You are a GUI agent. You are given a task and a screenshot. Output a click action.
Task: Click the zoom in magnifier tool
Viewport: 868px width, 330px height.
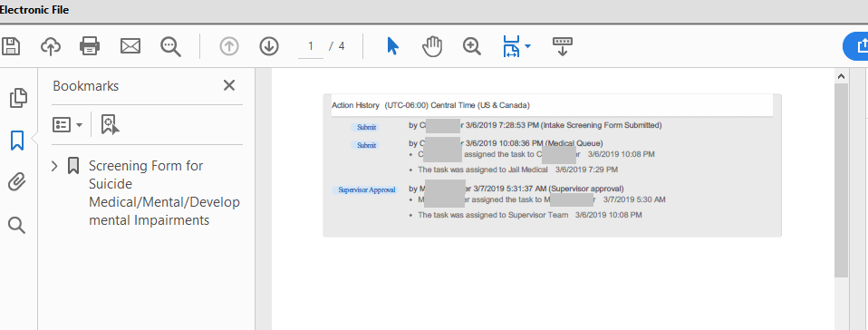472,46
